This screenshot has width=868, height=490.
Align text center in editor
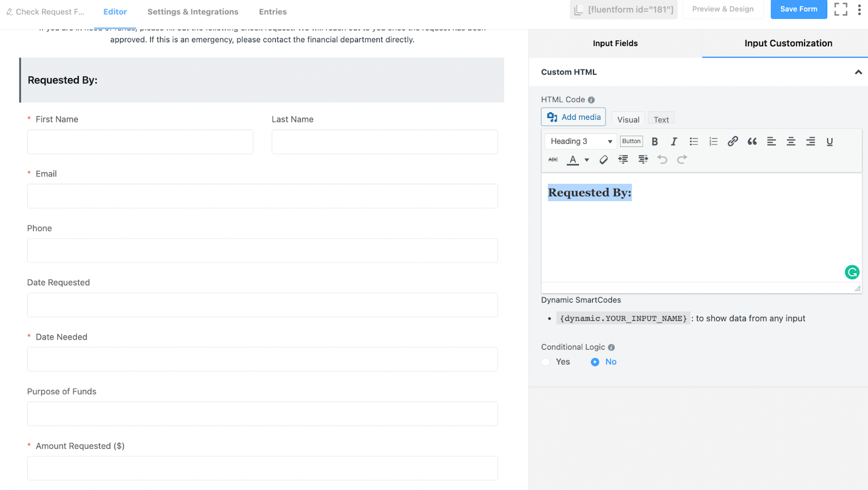(791, 141)
